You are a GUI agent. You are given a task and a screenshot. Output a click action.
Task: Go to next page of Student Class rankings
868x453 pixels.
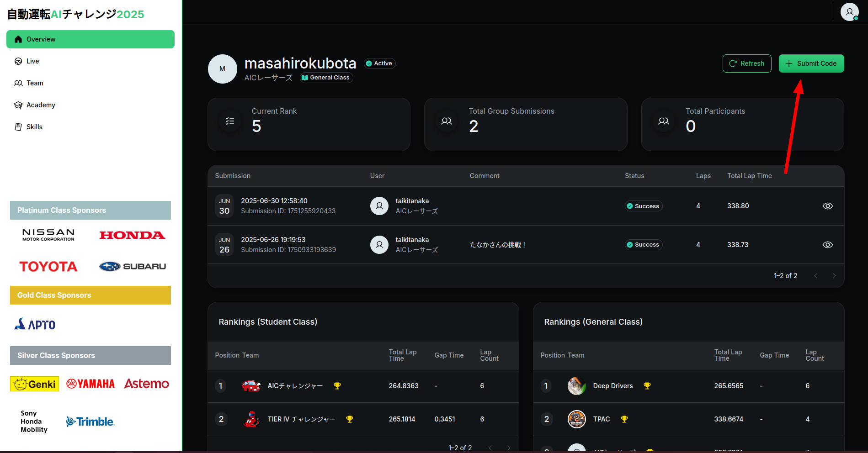[x=509, y=448]
